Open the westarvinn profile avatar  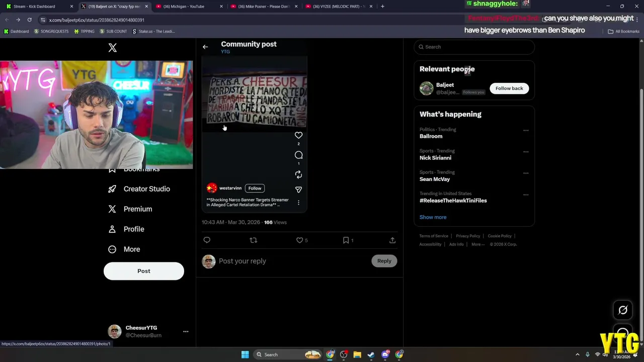coord(212,188)
